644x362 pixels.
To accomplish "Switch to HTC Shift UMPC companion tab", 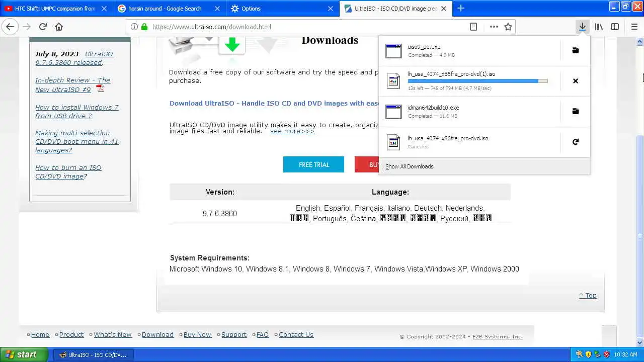I will pos(56,9).
